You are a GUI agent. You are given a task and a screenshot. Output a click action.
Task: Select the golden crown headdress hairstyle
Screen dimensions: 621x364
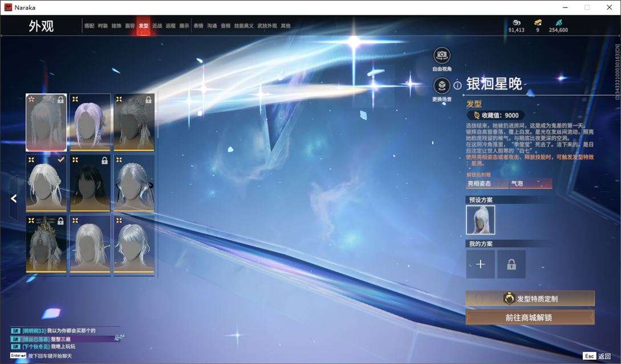[x=46, y=244]
